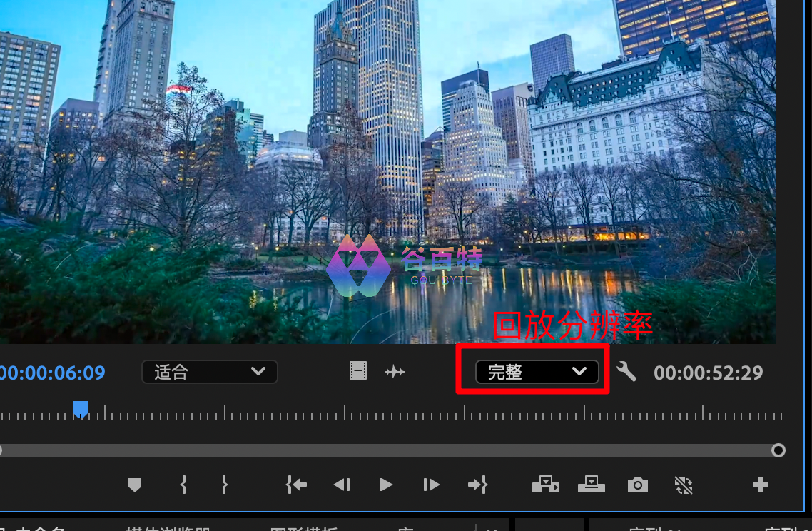Image resolution: width=812 pixels, height=531 pixels.
Task: Click the Add Marker button
Action: 135,485
